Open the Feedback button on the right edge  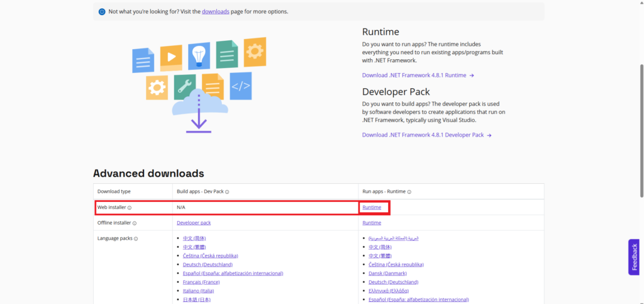tap(634, 257)
